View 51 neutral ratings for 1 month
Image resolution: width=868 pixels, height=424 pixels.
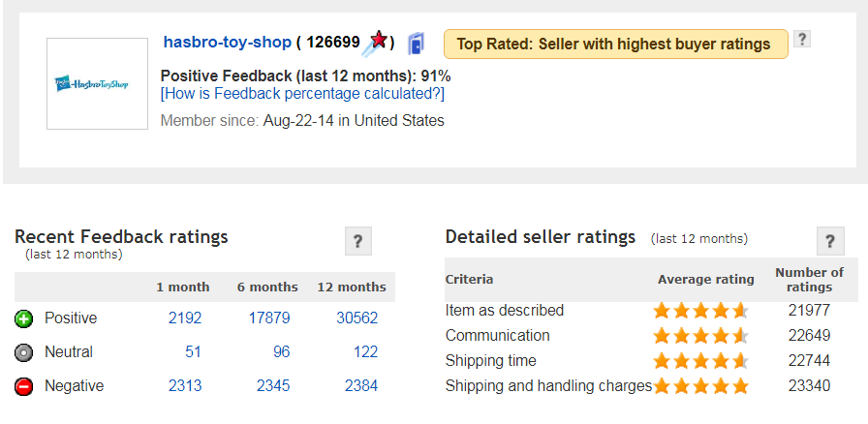[193, 352]
